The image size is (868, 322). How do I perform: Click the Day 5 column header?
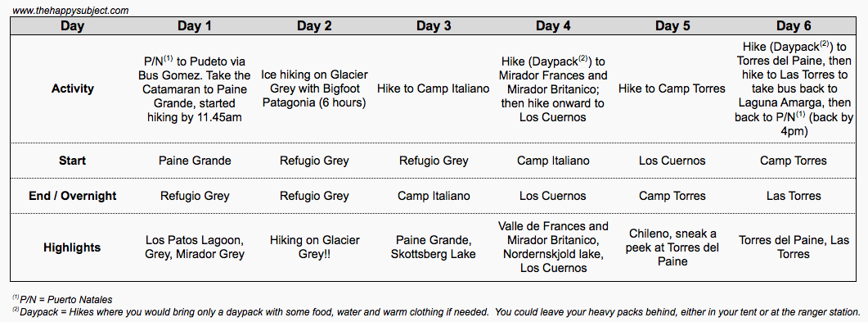point(672,26)
